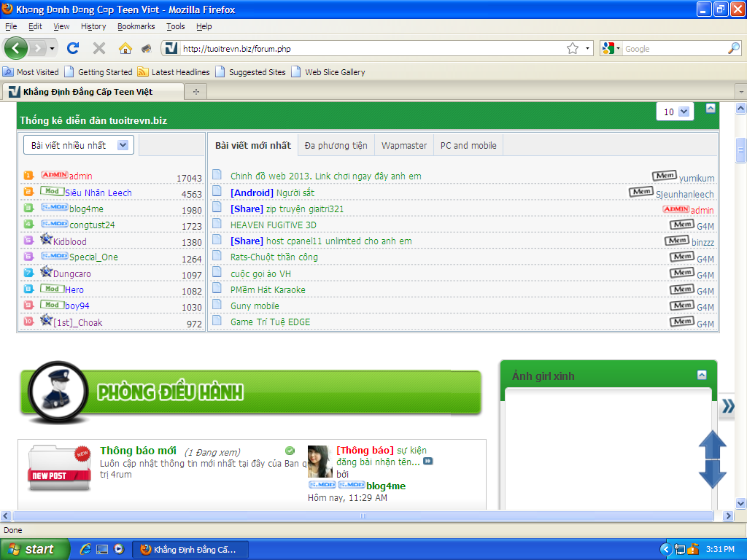Click the large blue up arrow scroll icon
The width and height of the screenshot is (747, 560).
point(713,443)
